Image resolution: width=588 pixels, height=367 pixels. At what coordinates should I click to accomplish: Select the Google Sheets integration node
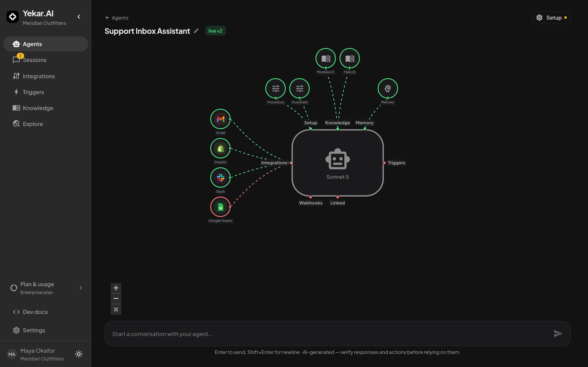click(220, 207)
